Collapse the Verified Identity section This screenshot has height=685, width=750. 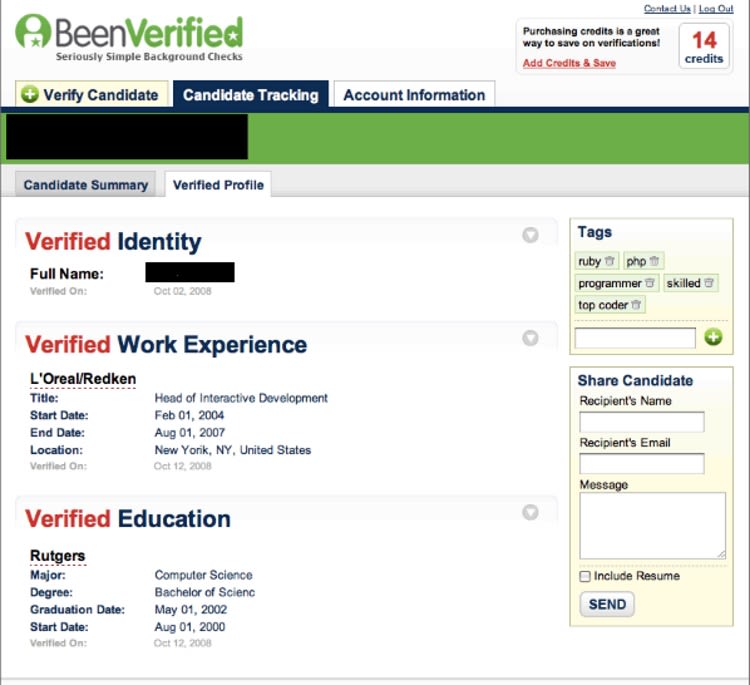coord(530,235)
